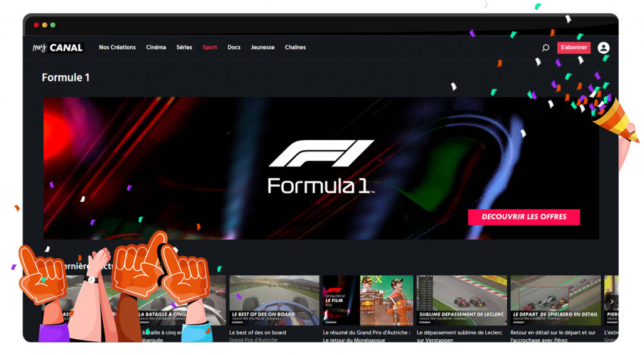This screenshot has height=355, width=644.
Task: Open the Cinéma section
Action: click(156, 47)
